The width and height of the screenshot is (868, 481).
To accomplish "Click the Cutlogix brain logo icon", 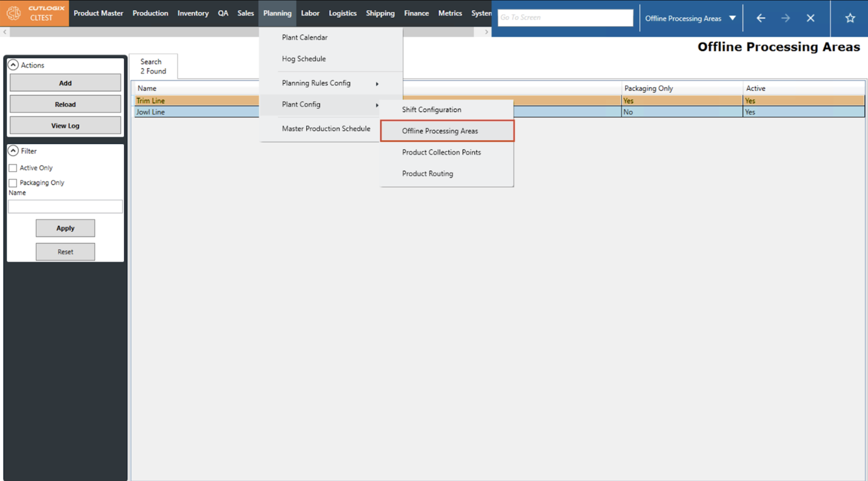I will [x=14, y=13].
